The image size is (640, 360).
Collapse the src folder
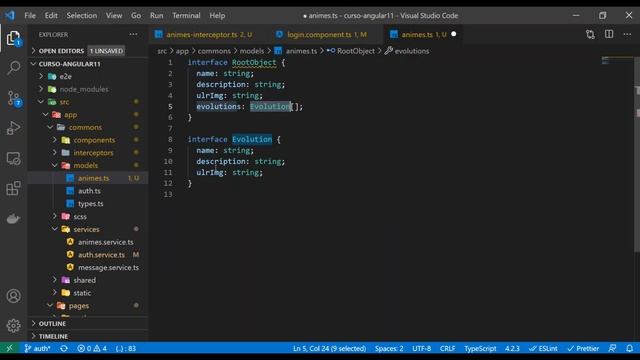click(x=88, y=102)
